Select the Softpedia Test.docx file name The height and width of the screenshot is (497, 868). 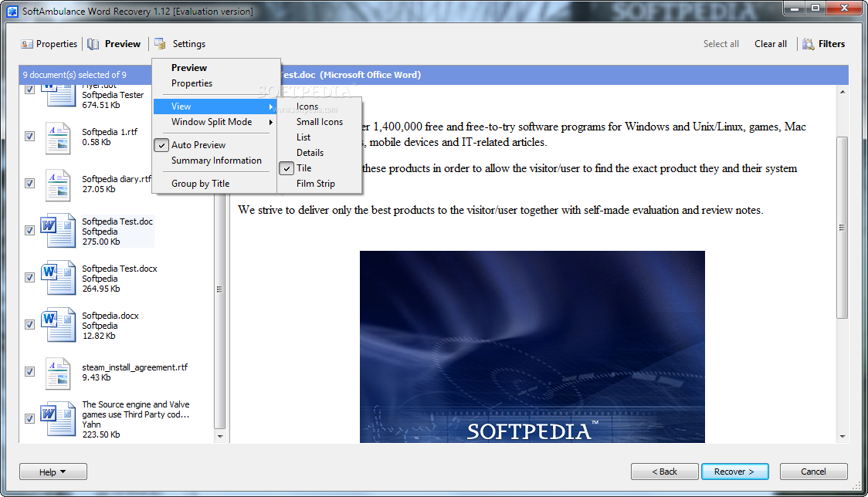pos(120,269)
